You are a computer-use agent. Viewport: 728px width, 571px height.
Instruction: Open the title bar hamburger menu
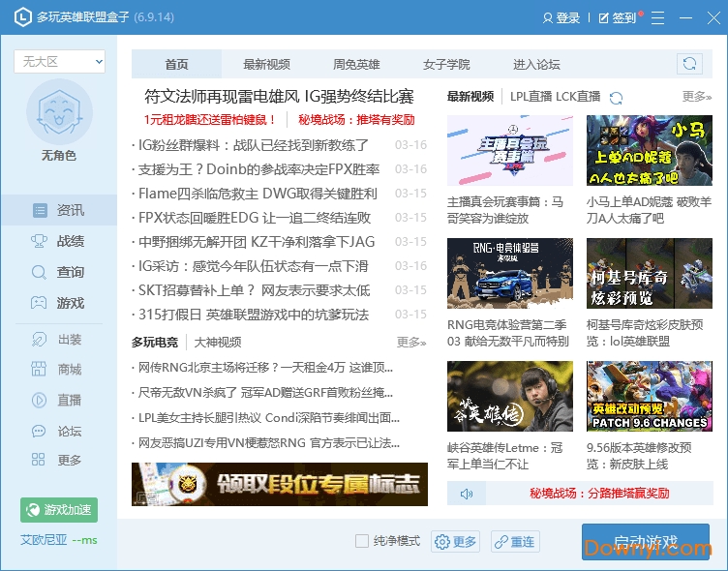pyautogui.click(x=657, y=17)
